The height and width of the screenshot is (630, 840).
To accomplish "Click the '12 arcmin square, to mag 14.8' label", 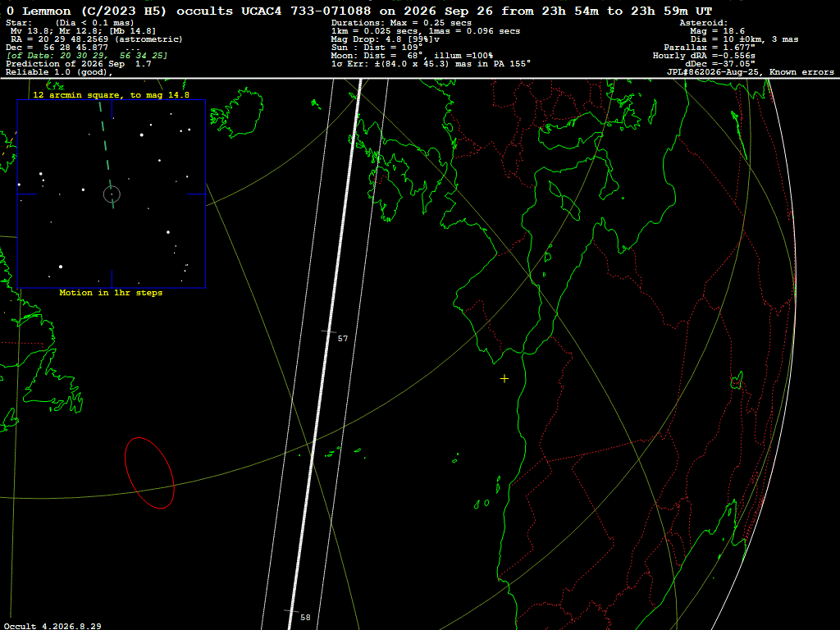I will tap(111, 95).
